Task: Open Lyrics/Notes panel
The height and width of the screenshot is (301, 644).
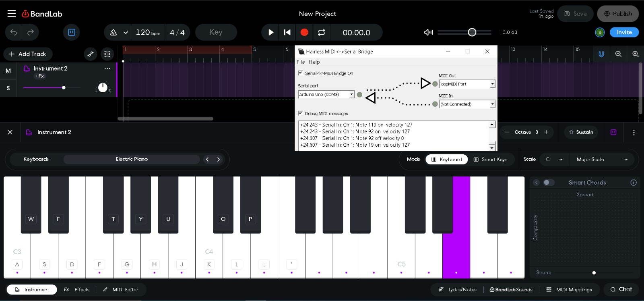Action: point(457,290)
